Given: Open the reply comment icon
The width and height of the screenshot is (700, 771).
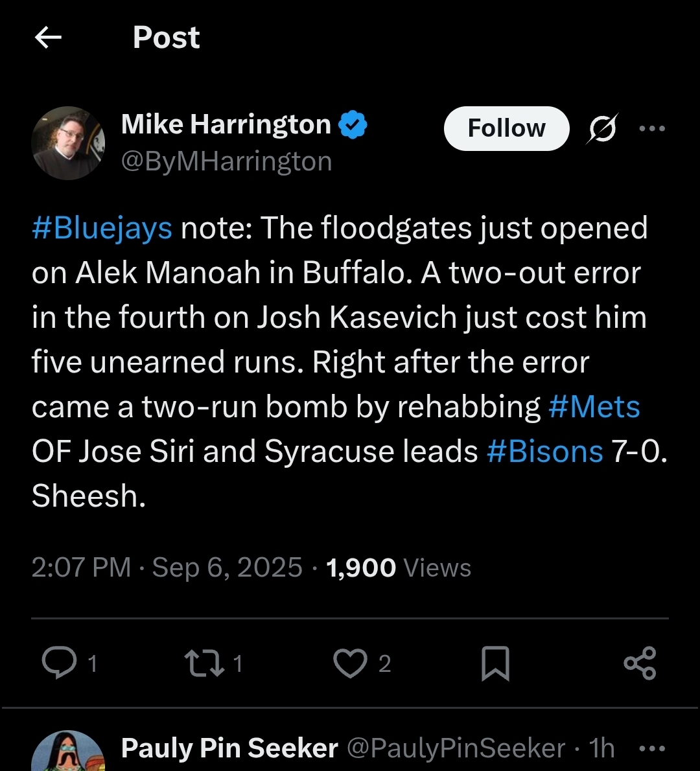Looking at the screenshot, I should pos(59,663).
